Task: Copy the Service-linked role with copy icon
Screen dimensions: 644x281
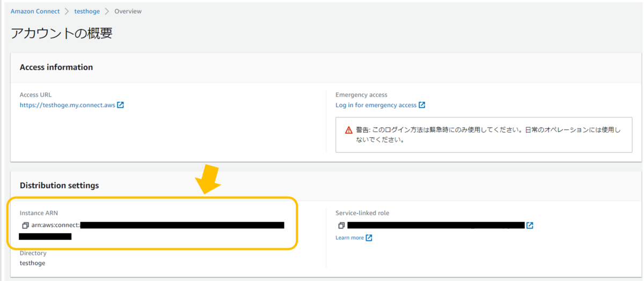Action: [x=341, y=225]
